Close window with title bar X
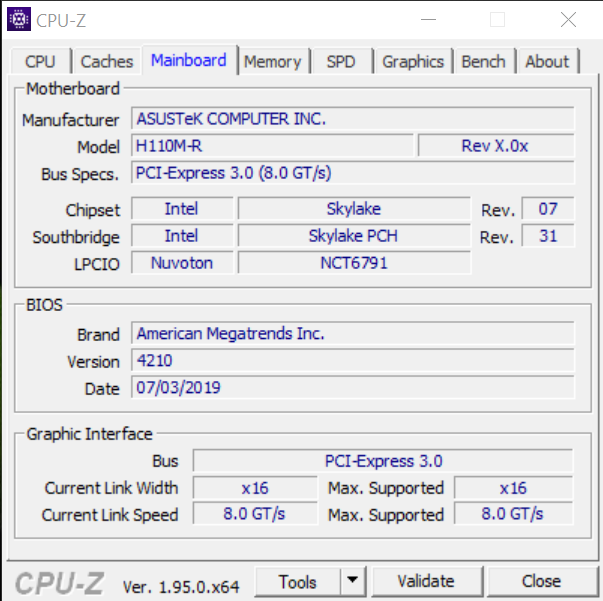Screen dimensions: 603x601 pos(568,20)
